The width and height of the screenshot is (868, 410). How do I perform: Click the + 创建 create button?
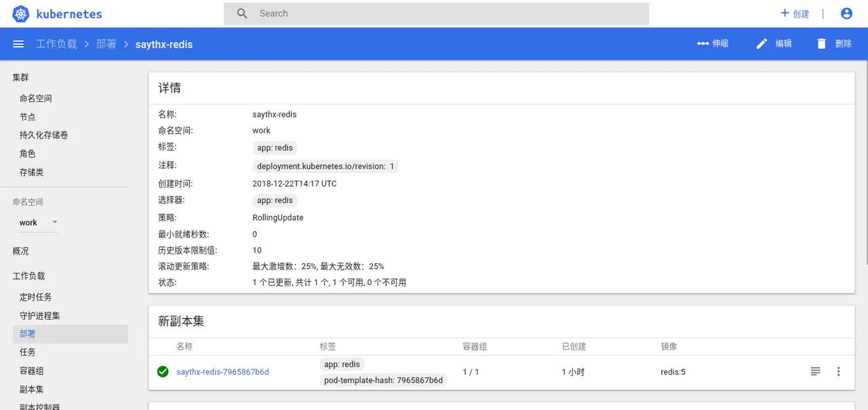795,14
